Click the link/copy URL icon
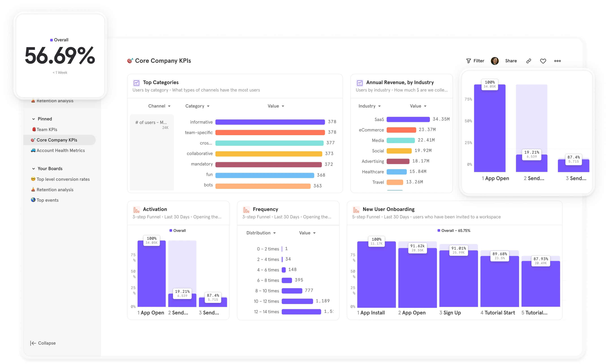The width and height of the screenshot is (608, 364). point(529,61)
